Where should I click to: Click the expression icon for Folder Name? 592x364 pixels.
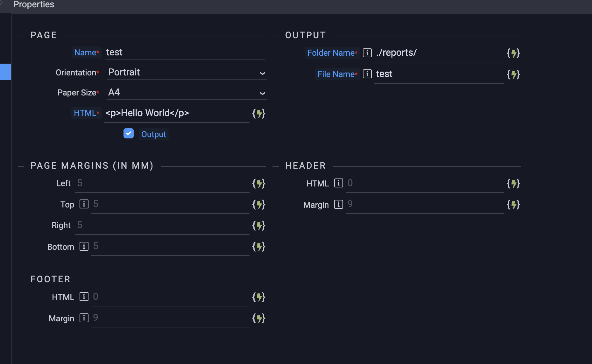tap(513, 53)
